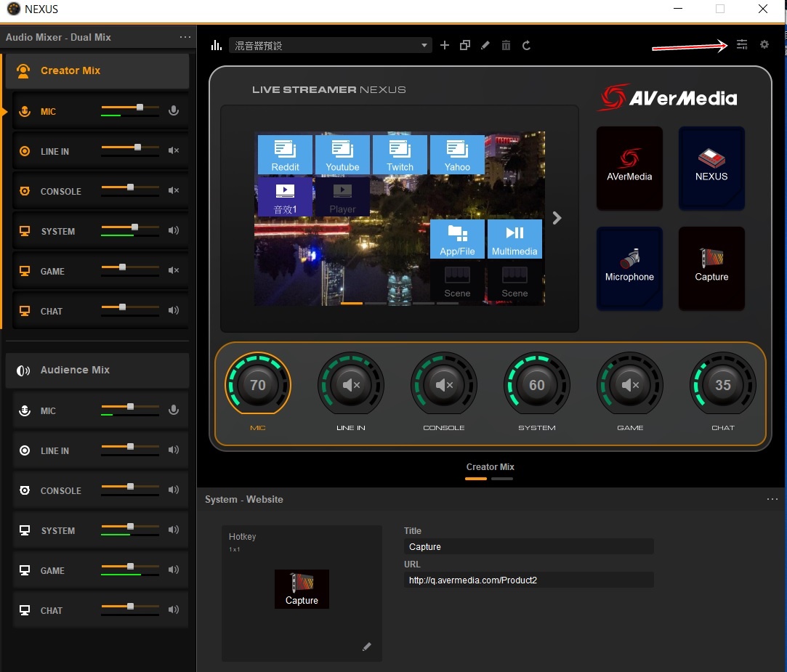This screenshot has height=672, width=787.
Task: Open settings via the gear icon
Action: click(764, 44)
